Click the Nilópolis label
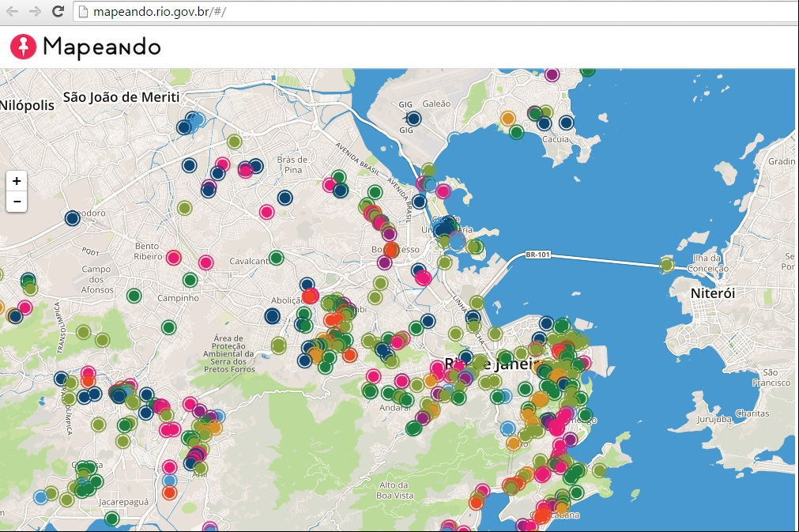 27,105
